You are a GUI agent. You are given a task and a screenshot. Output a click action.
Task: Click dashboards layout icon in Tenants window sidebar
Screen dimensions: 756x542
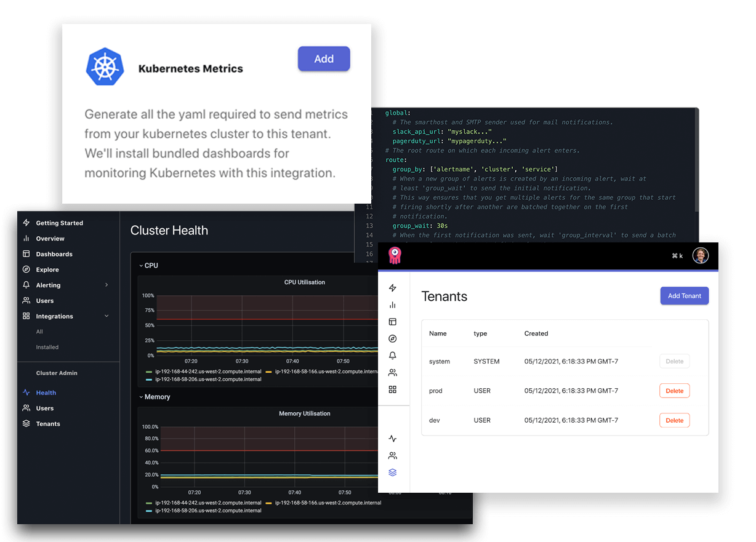point(393,322)
